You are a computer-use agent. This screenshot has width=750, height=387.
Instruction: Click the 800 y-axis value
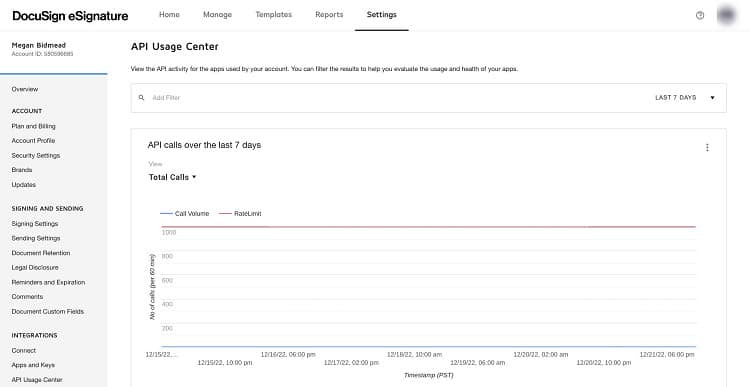click(x=167, y=256)
